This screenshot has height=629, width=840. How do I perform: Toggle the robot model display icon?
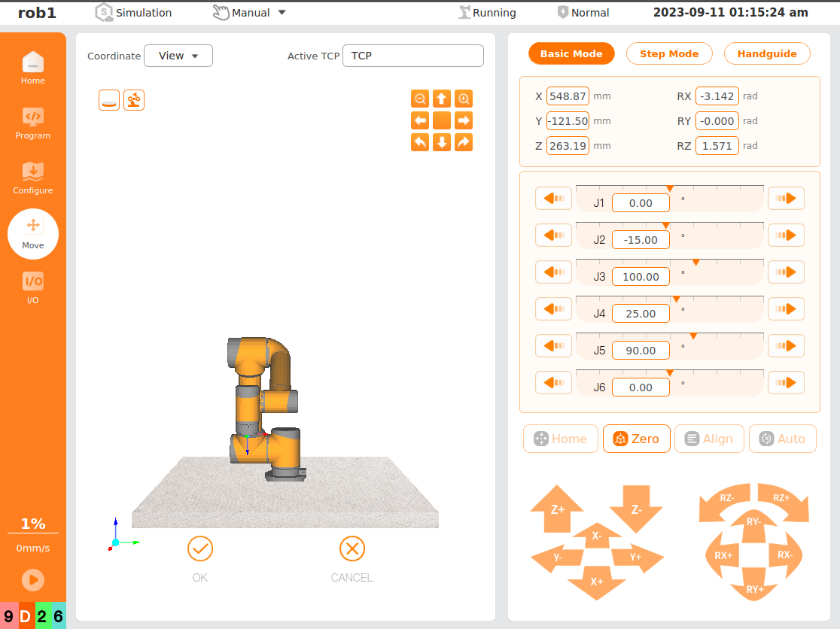(134, 100)
